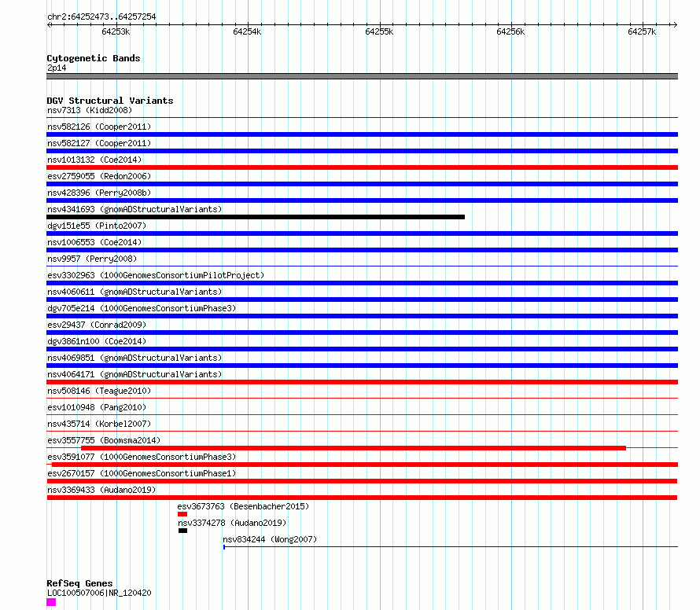Select dgv151e55 (Pinto2007) variant label

click(x=97, y=226)
